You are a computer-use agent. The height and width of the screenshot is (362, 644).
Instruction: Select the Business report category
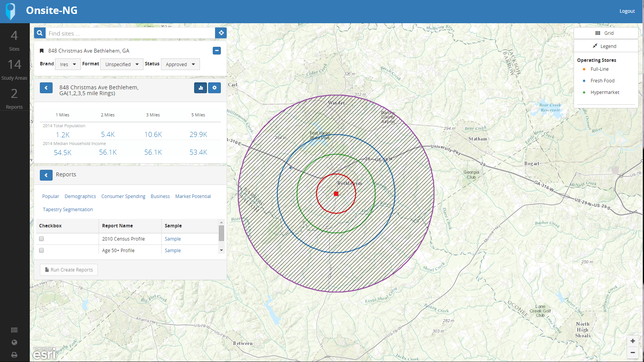pyautogui.click(x=160, y=196)
